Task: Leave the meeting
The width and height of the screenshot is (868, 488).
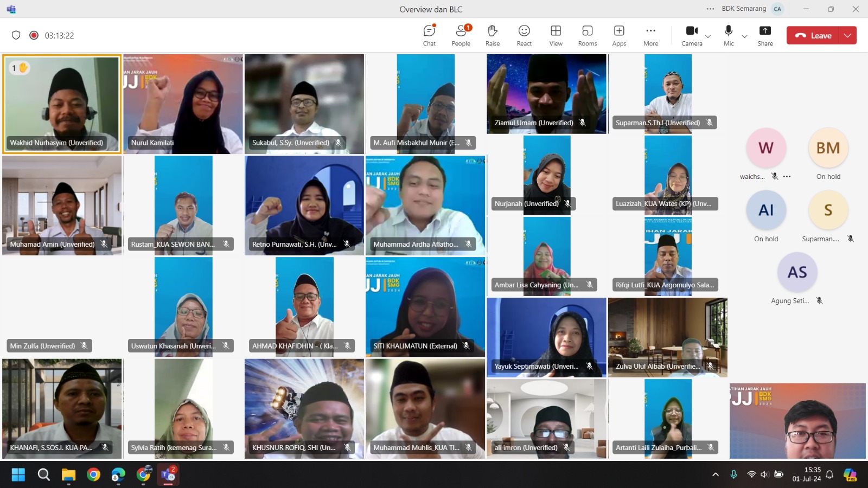Action: coord(813,35)
